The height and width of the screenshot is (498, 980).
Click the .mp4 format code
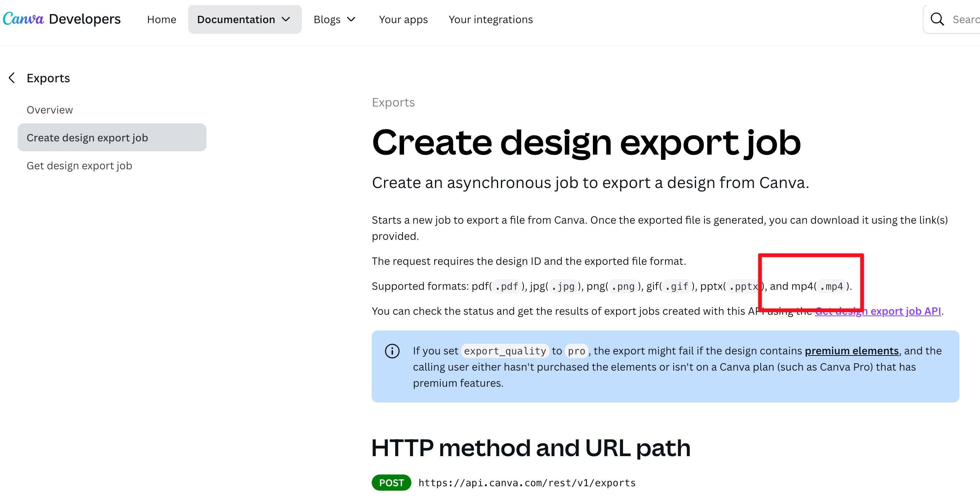point(831,286)
